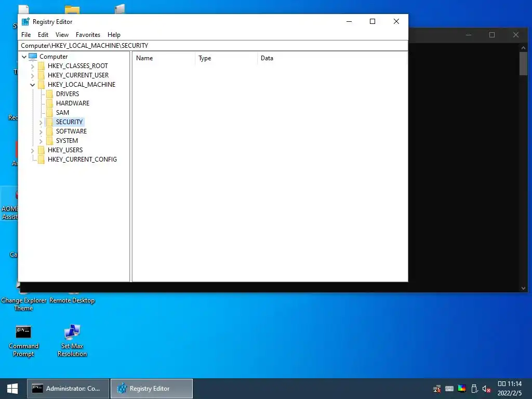Viewport: 532px width, 399px height.
Task: Switch to Administrator Command Prompt taskbar button
Action: (x=68, y=389)
